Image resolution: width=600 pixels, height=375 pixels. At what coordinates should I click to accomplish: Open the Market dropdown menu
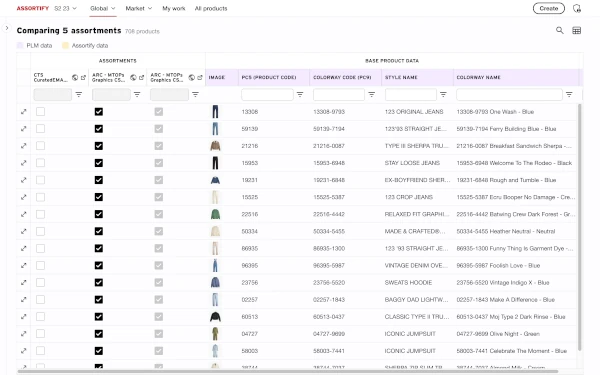click(139, 8)
